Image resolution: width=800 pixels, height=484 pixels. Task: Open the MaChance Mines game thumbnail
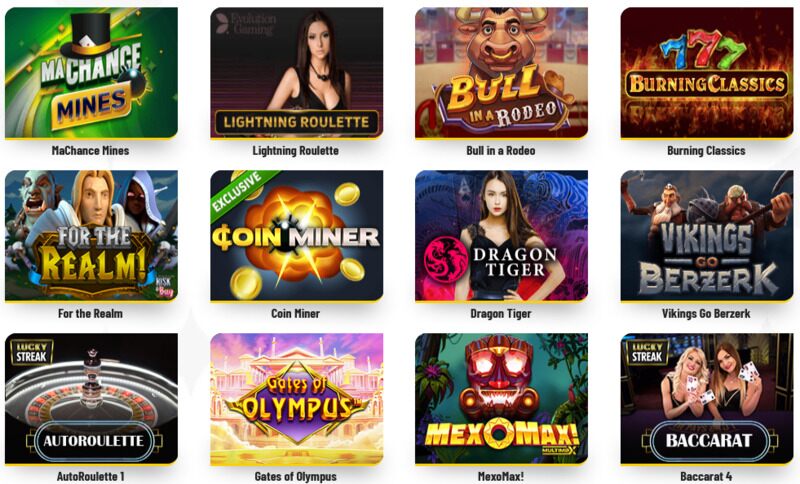tap(91, 72)
